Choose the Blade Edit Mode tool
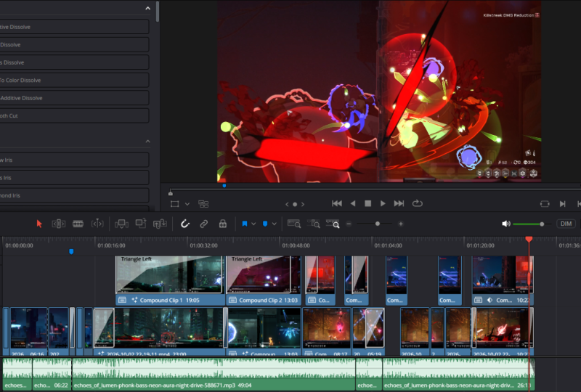 click(78, 224)
